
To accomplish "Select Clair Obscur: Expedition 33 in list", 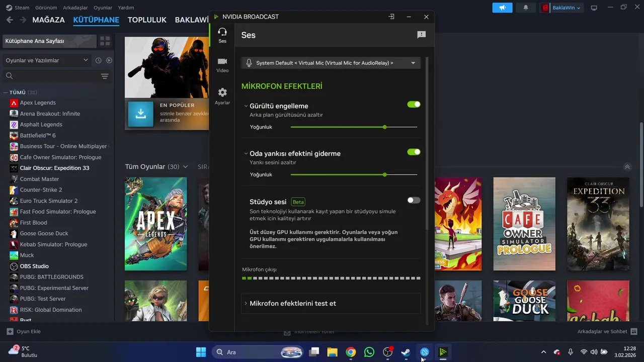I will (55, 168).
